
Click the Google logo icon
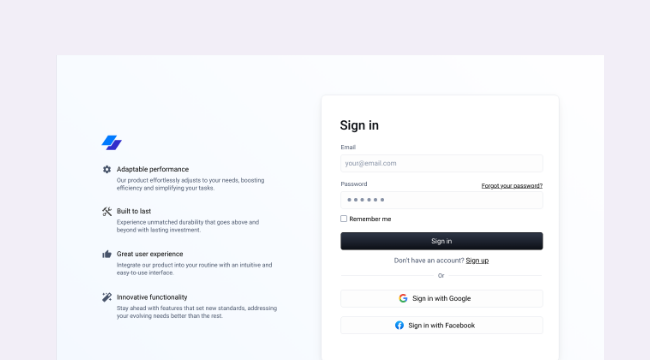point(403,298)
